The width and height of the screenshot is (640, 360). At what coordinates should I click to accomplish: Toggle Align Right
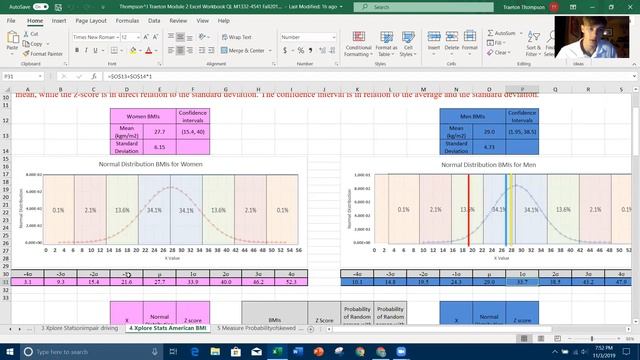189,50
